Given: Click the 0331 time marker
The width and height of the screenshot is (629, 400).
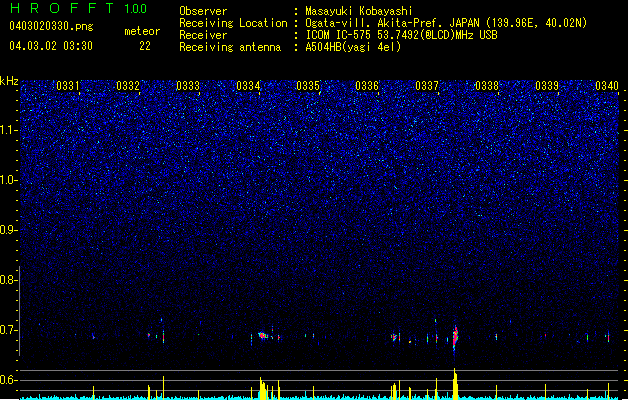Looking at the screenshot, I should pos(68,86).
